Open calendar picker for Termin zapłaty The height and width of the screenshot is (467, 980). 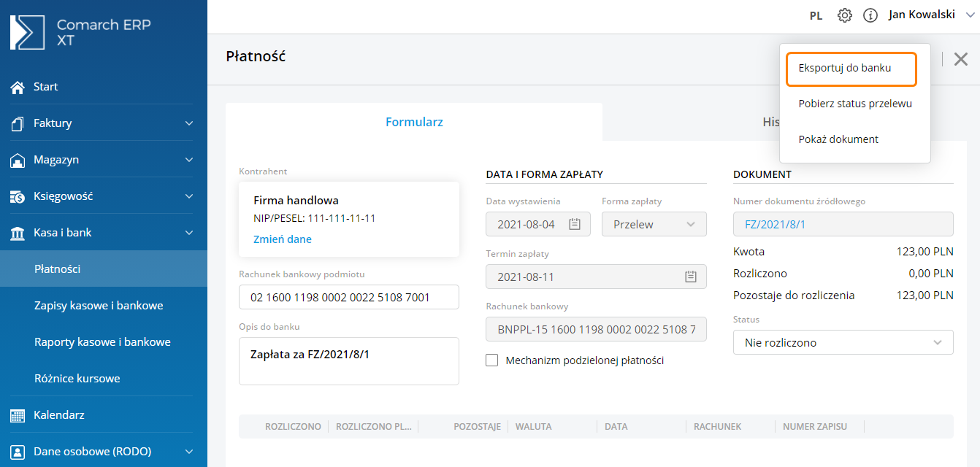point(690,277)
